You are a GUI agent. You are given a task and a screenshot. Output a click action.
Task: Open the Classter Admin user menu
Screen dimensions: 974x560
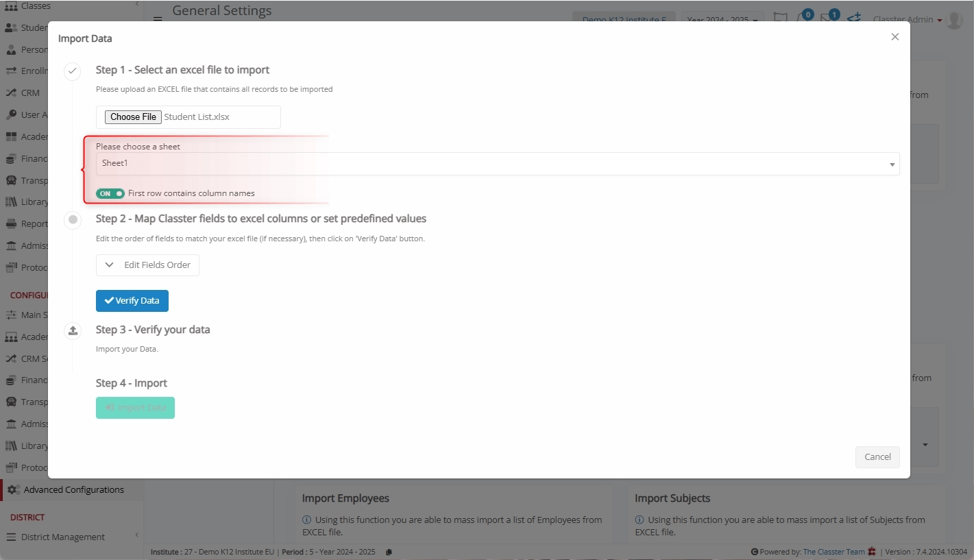pyautogui.click(x=907, y=20)
